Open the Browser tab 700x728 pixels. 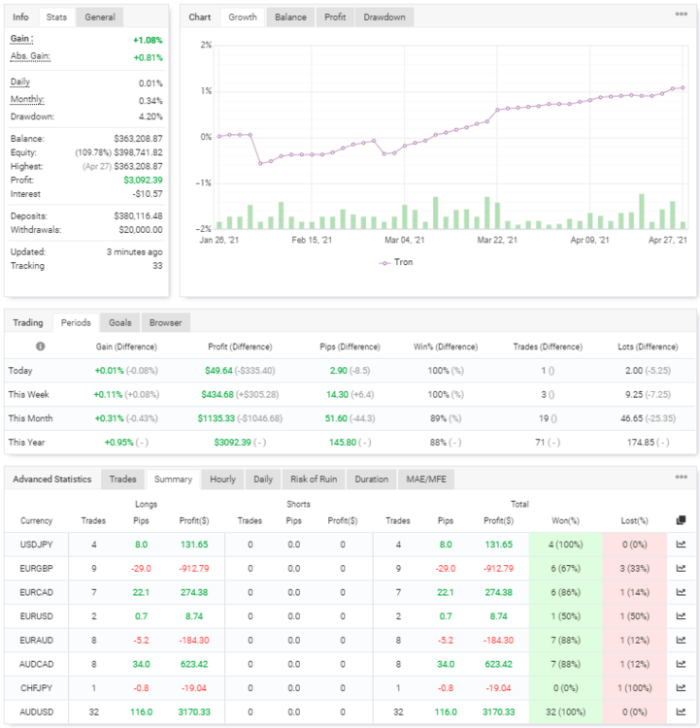pos(165,322)
